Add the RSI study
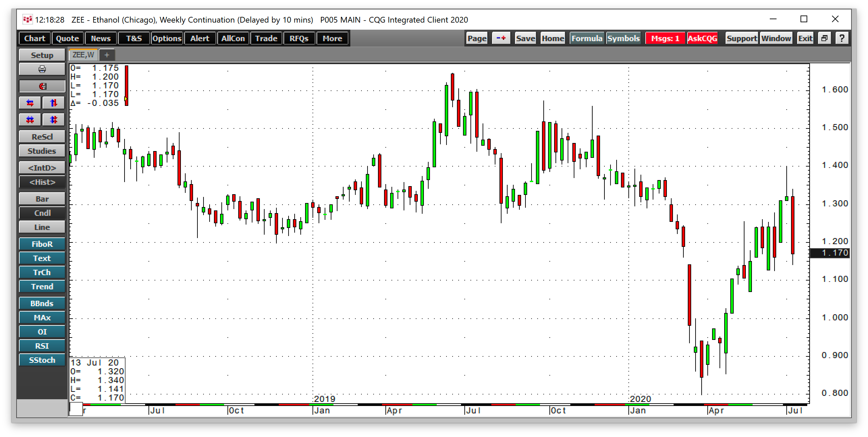The height and width of the screenshot is (437, 868). coord(42,346)
